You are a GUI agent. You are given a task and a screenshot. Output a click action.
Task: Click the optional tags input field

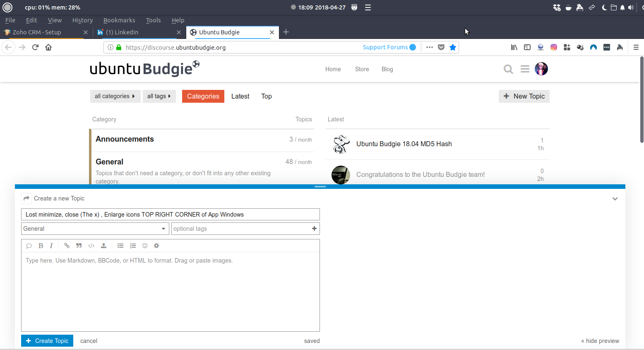click(x=240, y=229)
